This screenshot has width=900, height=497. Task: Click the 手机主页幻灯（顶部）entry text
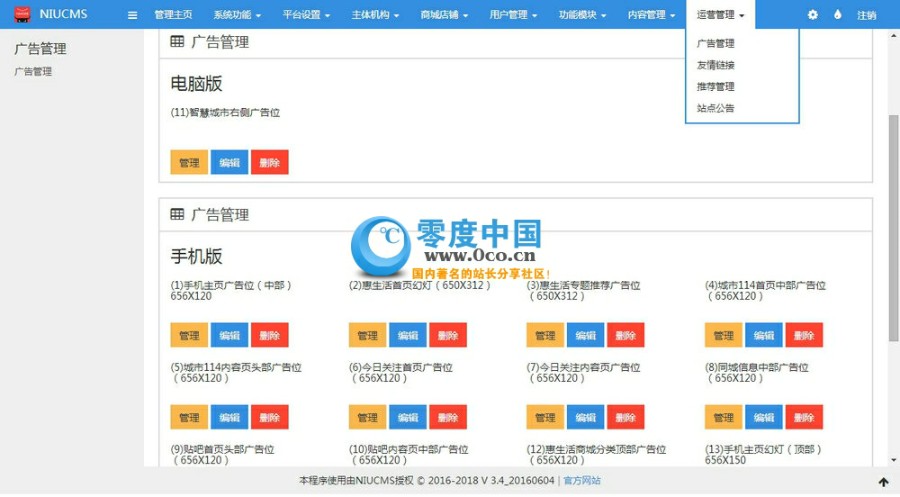[x=763, y=455]
